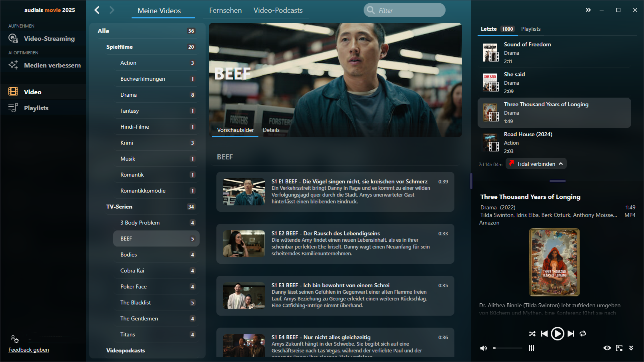This screenshot has height=362, width=644.
Task: Navigate back with the left arrow
Action: (x=97, y=10)
